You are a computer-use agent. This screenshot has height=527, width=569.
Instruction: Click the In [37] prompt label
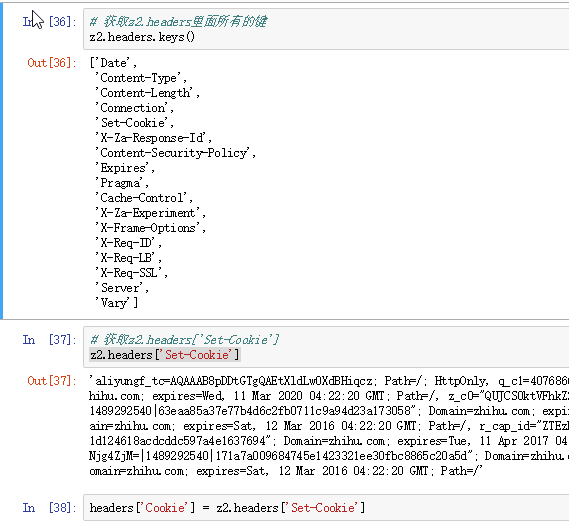click(x=50, y=340)
